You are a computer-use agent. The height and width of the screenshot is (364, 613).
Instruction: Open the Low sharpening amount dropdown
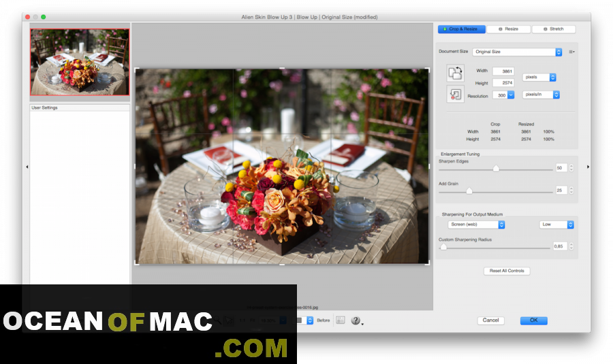point(556,225)
